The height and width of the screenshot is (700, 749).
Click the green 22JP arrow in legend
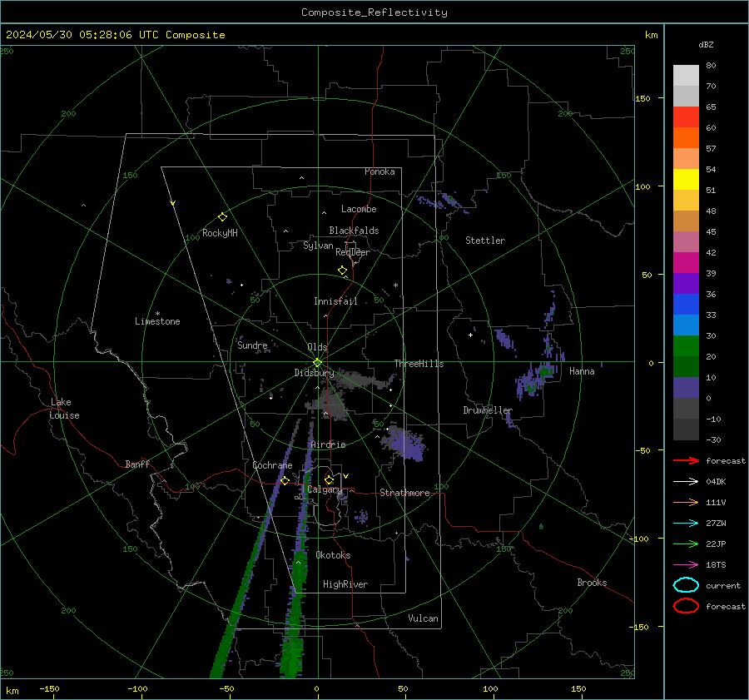[686, 544]
